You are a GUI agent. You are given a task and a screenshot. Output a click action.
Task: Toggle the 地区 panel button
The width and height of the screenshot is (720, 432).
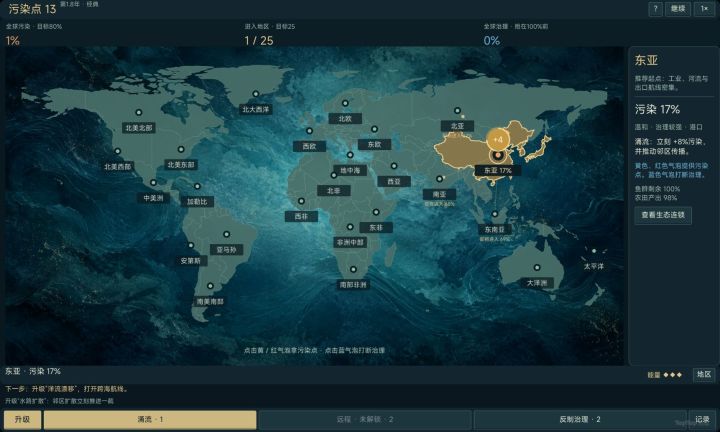[704, 375]
